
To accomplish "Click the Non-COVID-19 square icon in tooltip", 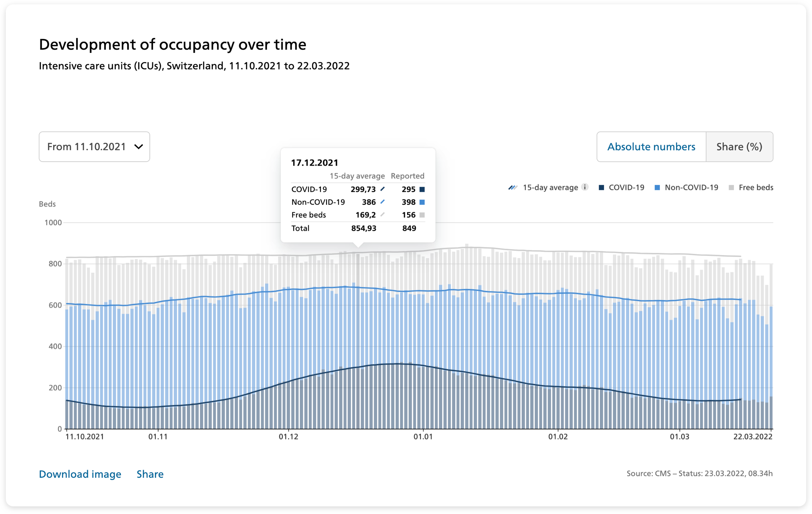I will tap(422, 202).
